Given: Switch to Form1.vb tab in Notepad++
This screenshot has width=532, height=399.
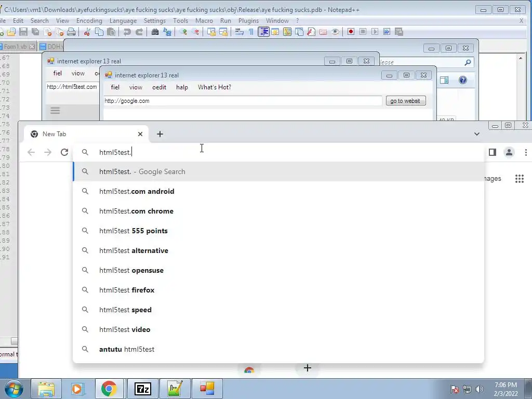Looking at the screenshot, I should (x=15, y=46).
